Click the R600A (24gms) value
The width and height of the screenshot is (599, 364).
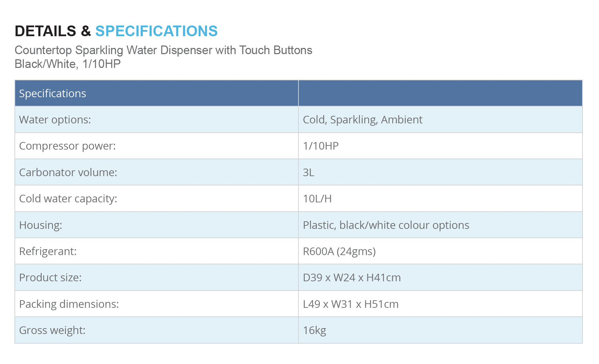pyautogui.click(x=339, y=251)
